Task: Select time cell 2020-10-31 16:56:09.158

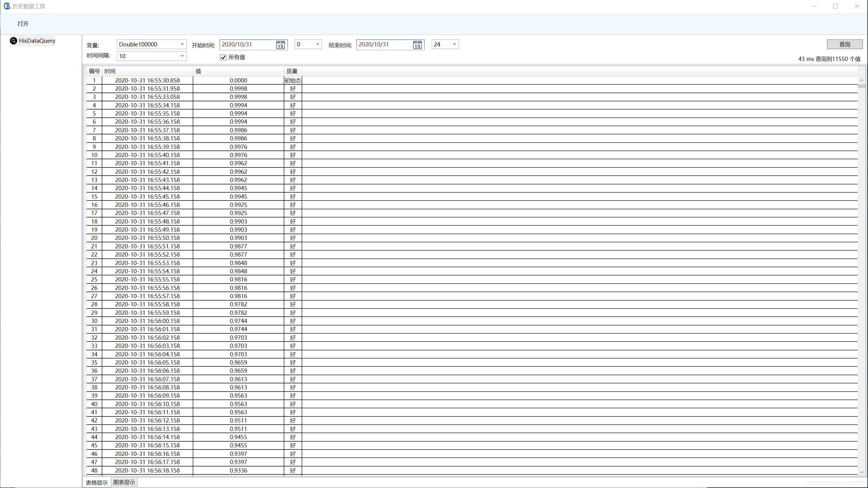Action: click(147, 396)
